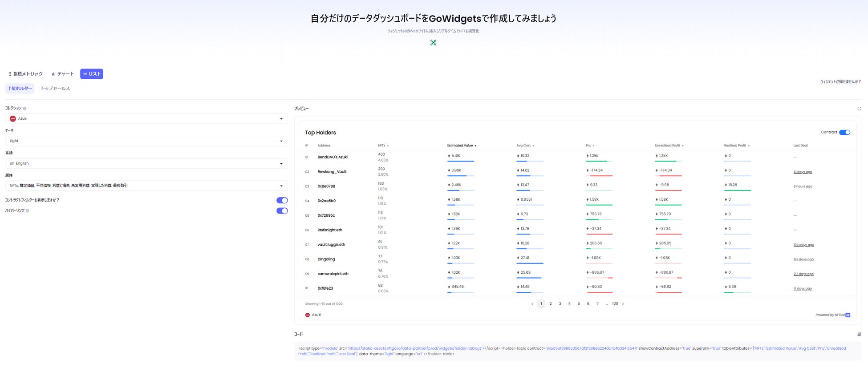Disable the コントラクトフィルター display toggle
Screen dimensions: 868x368
coord(282,200)
